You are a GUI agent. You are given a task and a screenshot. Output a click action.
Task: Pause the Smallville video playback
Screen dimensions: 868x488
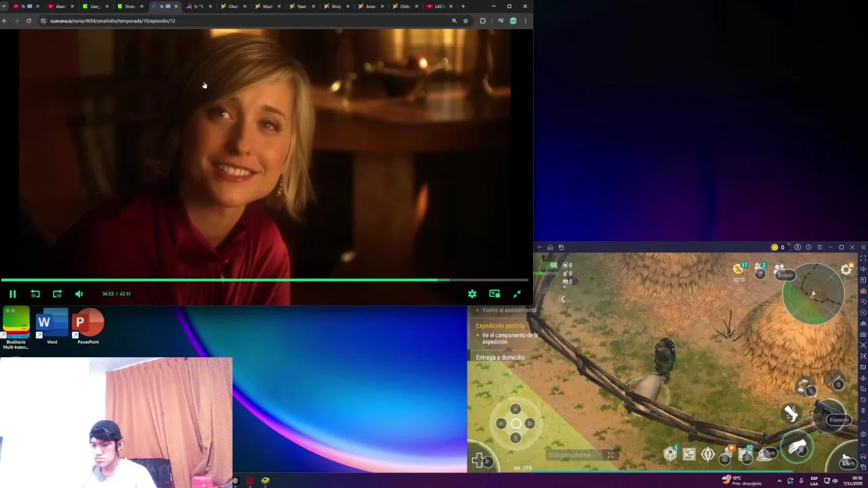[x=12, y=293]
